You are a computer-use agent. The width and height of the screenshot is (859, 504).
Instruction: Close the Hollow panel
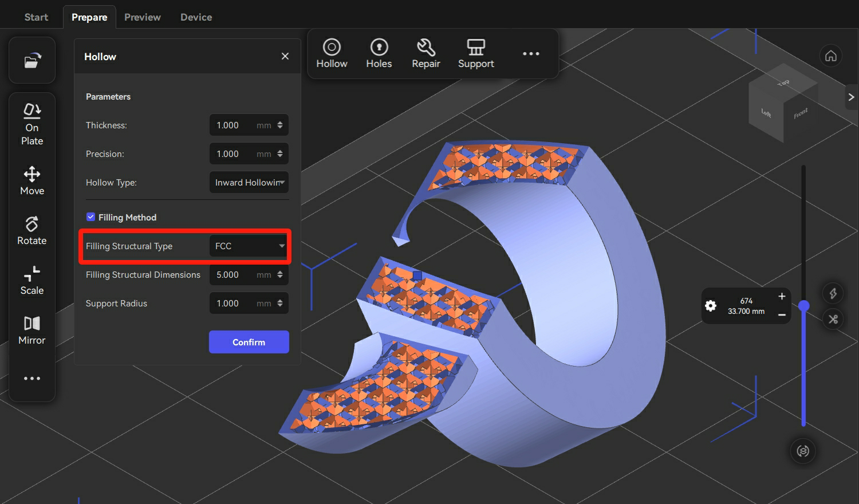pos(285,56)
